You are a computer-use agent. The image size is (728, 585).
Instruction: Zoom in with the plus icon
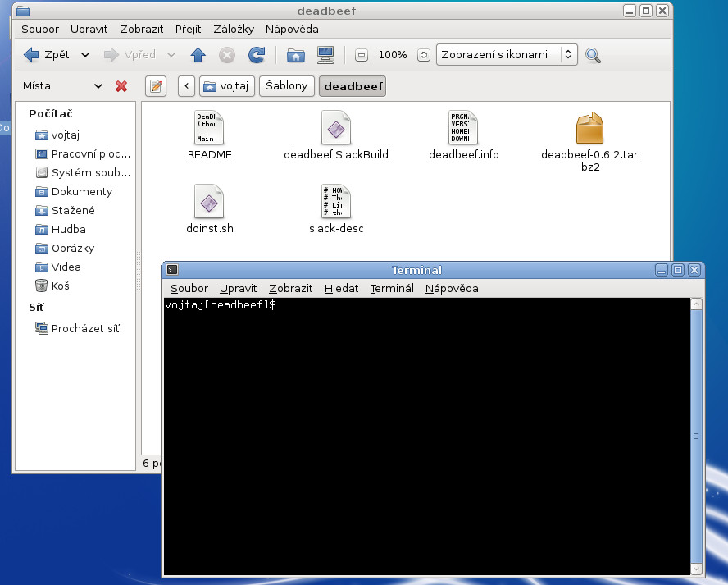point(423,55)
